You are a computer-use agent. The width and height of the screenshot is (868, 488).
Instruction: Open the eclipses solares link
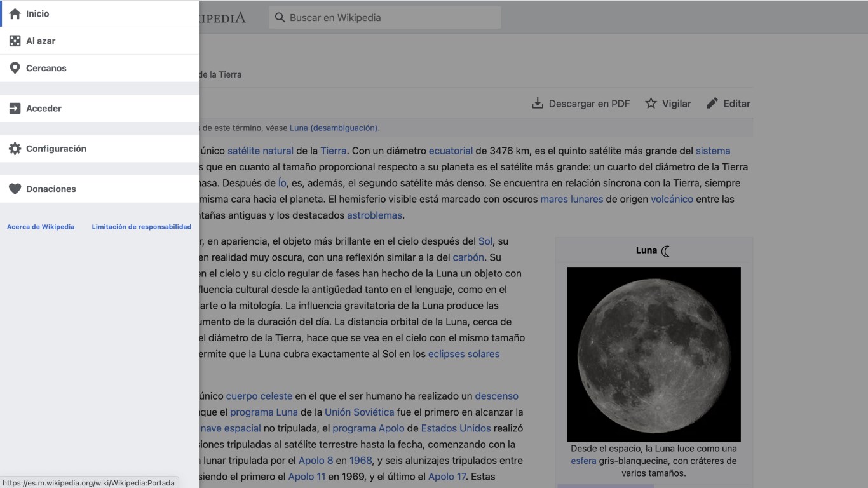pos(464,354)
